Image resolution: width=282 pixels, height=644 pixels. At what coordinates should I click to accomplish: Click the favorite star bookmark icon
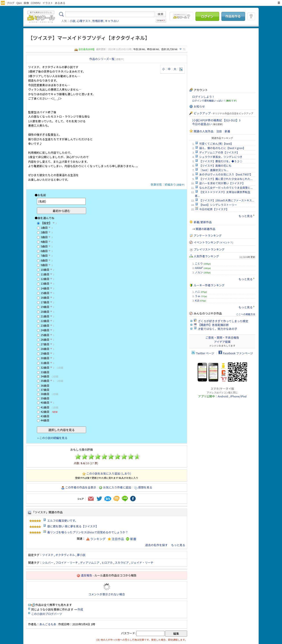[x=84, y=474]
